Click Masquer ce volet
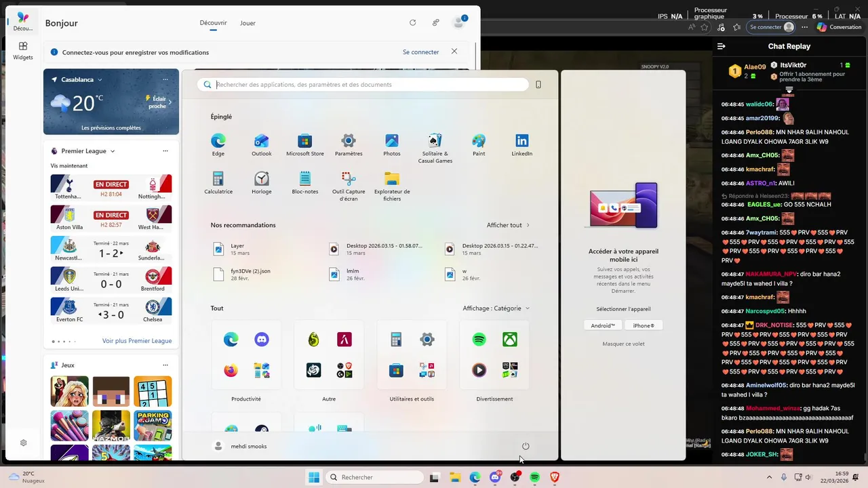Image resolution: width=868 pixels, height=488 pixels. tap(623, 344)
